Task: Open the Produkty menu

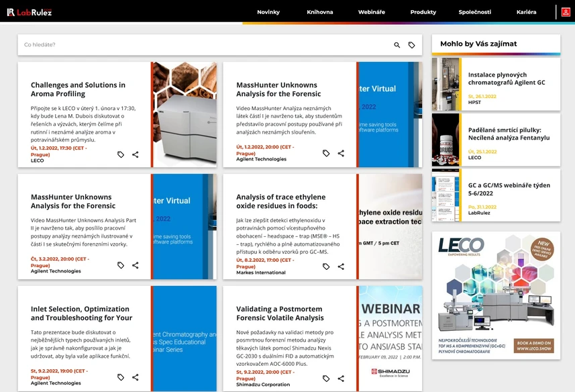Action: [x=423, y=12]
